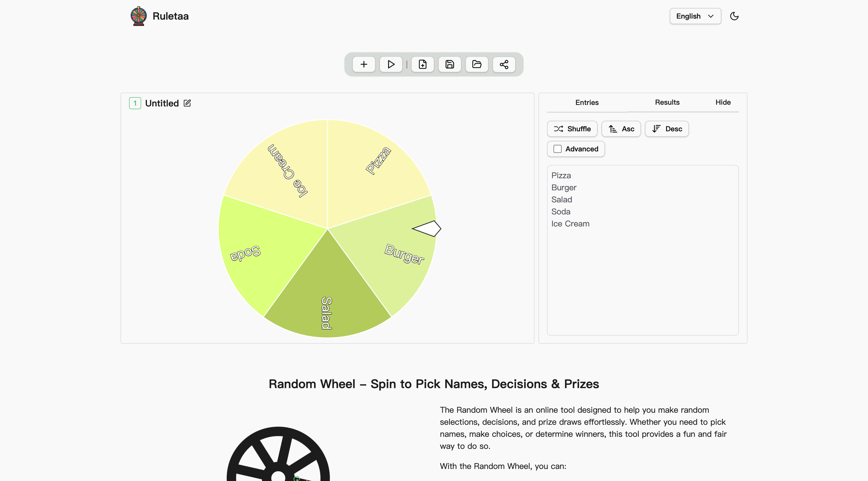Click the share icon in the toolbar
The width and height of the screenshot is (868, 481).
pos(504,64)
